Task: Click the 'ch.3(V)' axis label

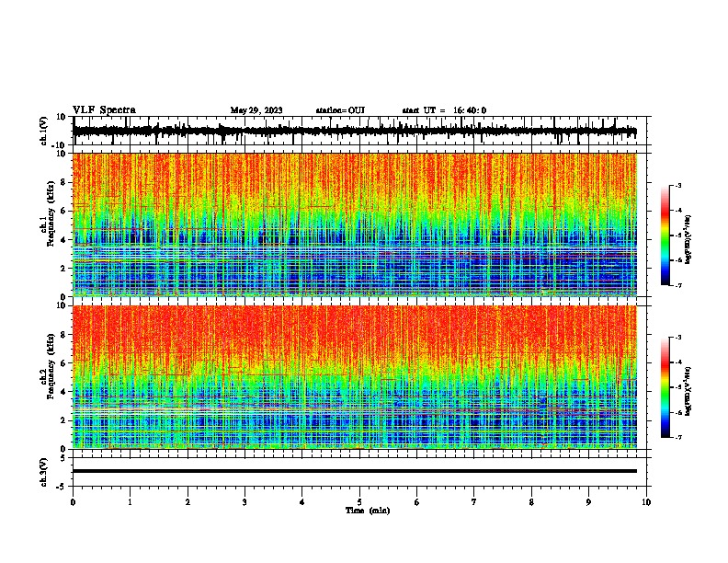Action: [44, 472]
